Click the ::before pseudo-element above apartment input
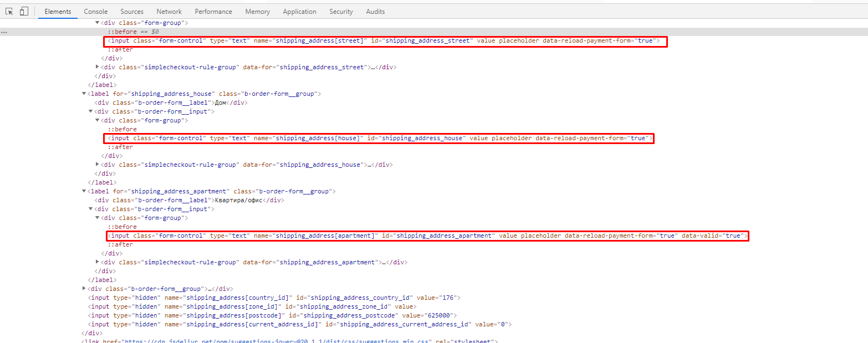The image size is (868, 343). click(x=122, y=227)
